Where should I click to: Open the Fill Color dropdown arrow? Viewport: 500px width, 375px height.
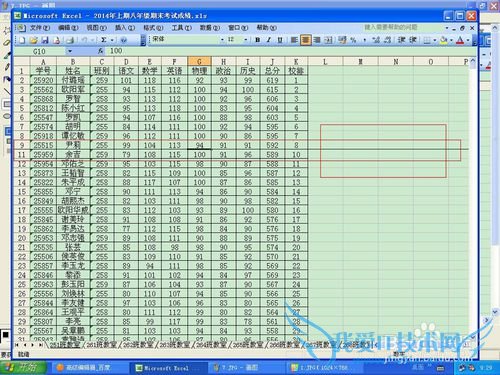[451, 40]
